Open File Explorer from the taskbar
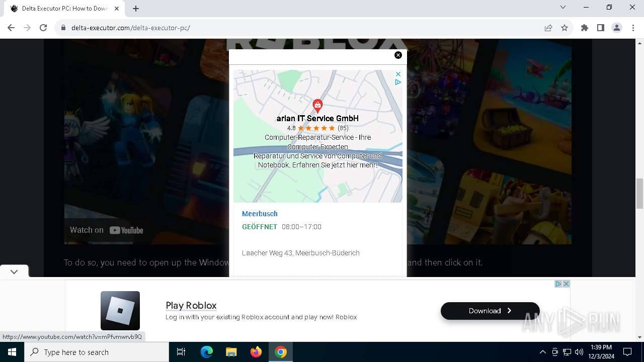 click(x=231, y=352)
